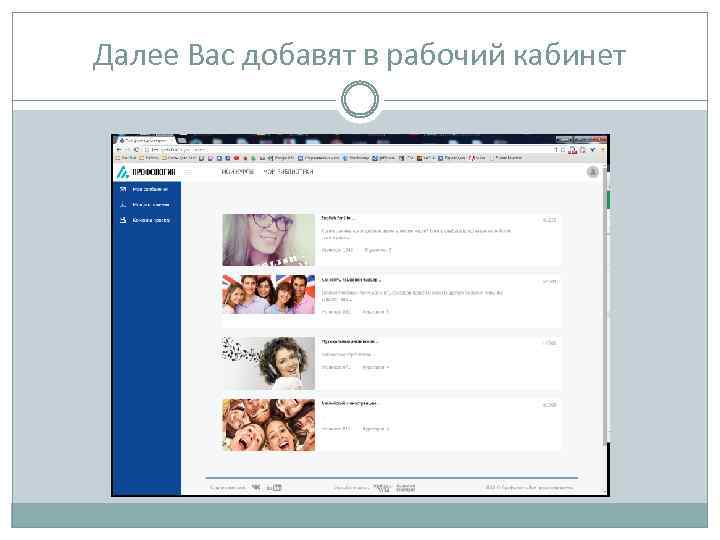Open the title link of the first course card
Screen dimensions: 720x540
coord(338,218)
